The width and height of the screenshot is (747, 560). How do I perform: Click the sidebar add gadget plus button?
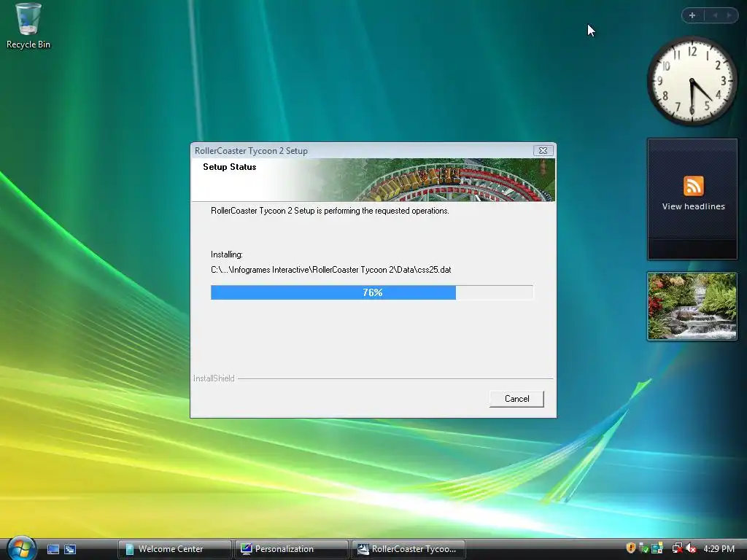pos(692,15)
